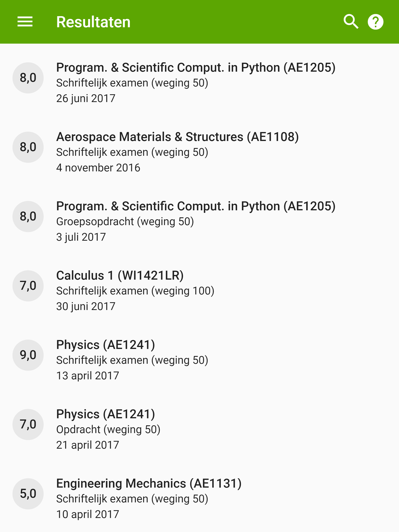Click the 8,0 grade circle for AE1205 exam

pyautogui.click(x=28, y=77)
